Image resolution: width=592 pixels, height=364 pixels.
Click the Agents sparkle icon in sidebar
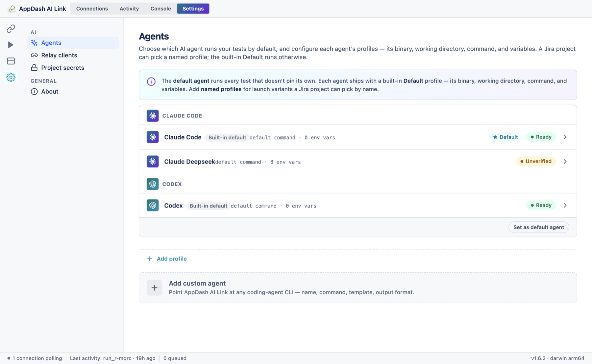pos(34,43)
